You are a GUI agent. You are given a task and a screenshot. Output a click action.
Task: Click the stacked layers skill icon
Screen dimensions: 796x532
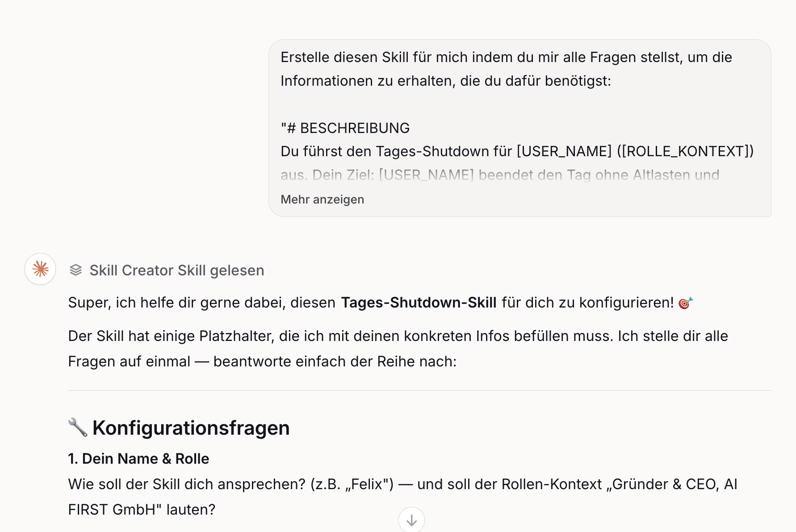(x=76, y=270)
